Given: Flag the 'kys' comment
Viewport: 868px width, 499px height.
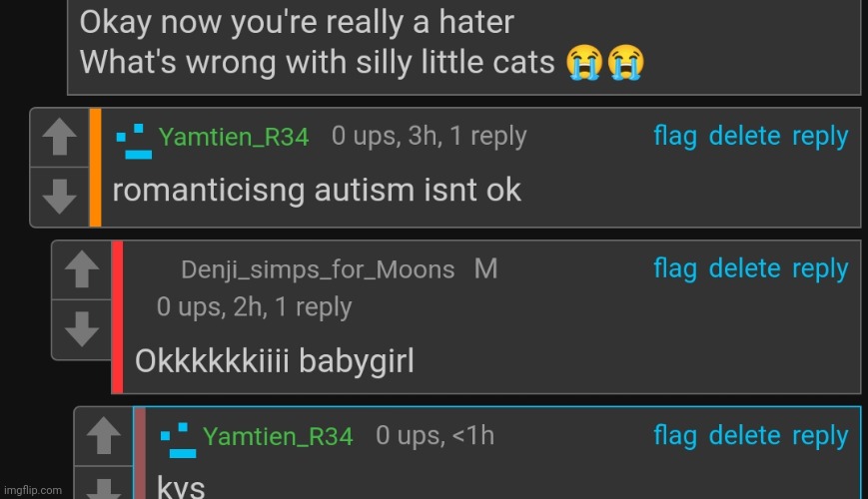Looking at the screenshot, I should tap(675, 436).
